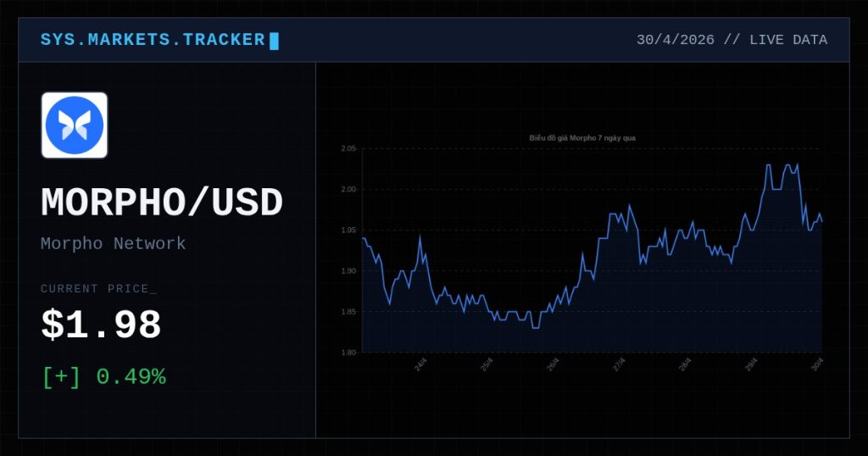This screenshot has height=456, width=868.
Task: Click the 30/4/2026 // LIVE DATA label
Action: (732, 40)
